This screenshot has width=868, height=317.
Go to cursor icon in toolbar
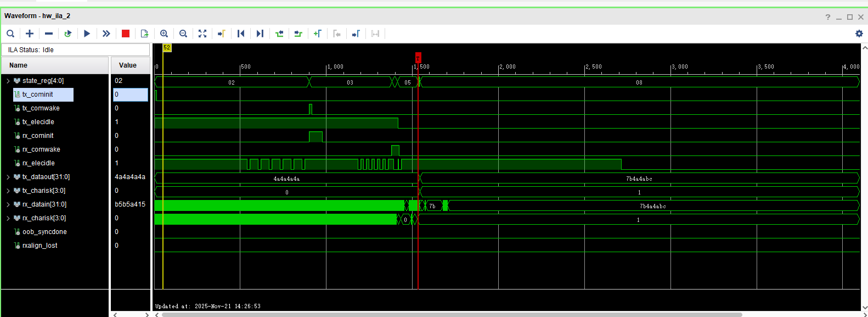[x=222, y=34]
